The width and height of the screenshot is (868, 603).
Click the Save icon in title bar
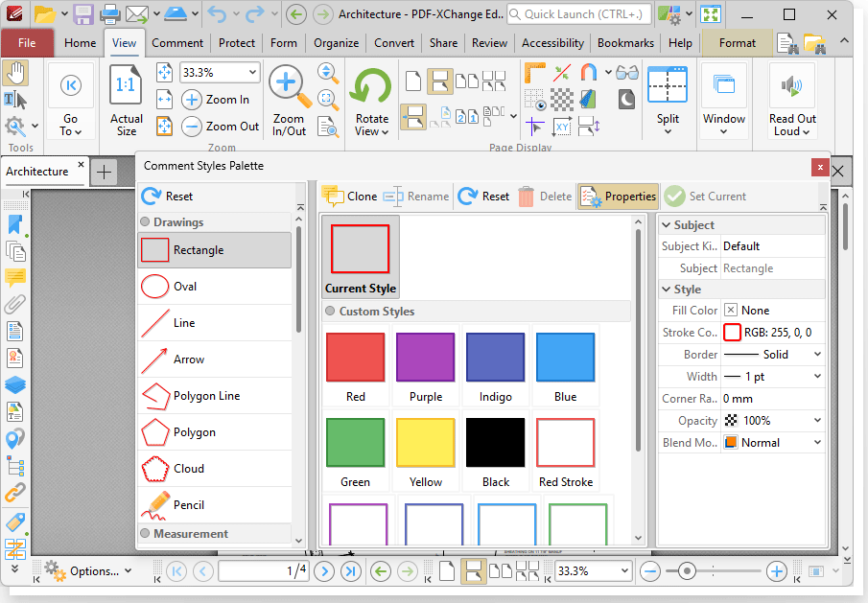point(83,13)
